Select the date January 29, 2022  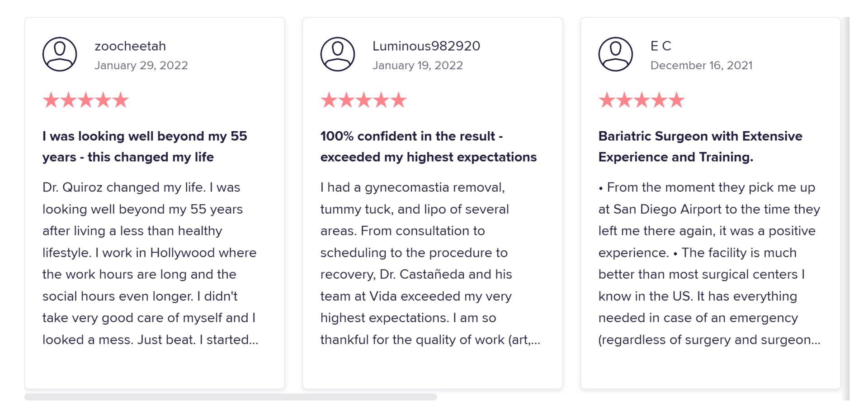click(x=142, y=65)
